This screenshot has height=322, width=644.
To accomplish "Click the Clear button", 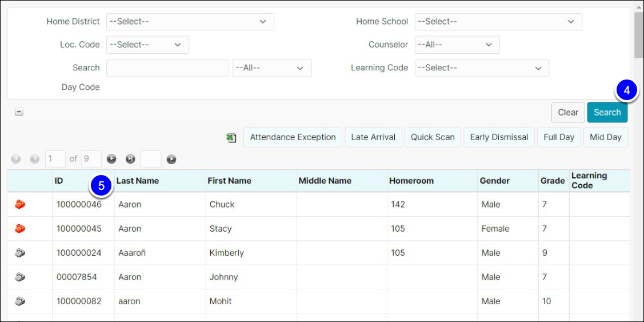I will pos(568,112).
